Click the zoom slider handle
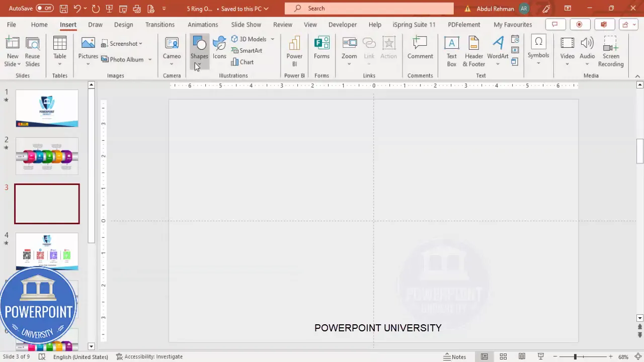The height and width of the screenshot is (362, 644). click(575, 356)
